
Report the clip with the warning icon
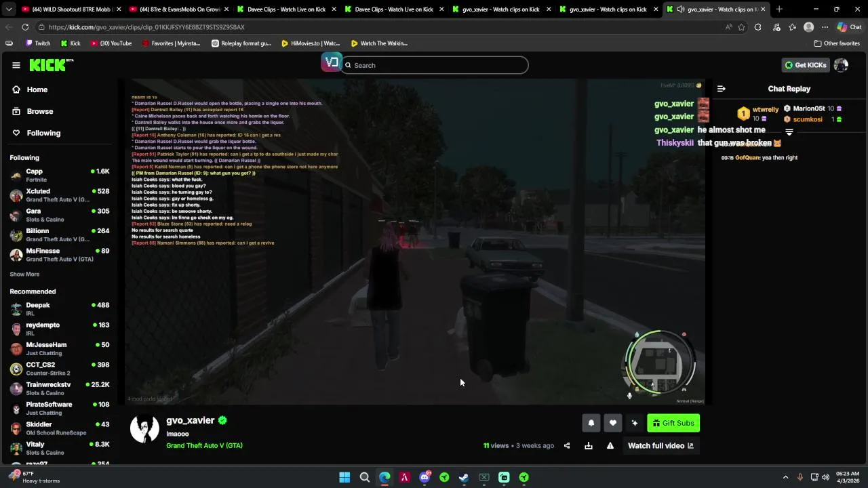(x=610, y=446)
